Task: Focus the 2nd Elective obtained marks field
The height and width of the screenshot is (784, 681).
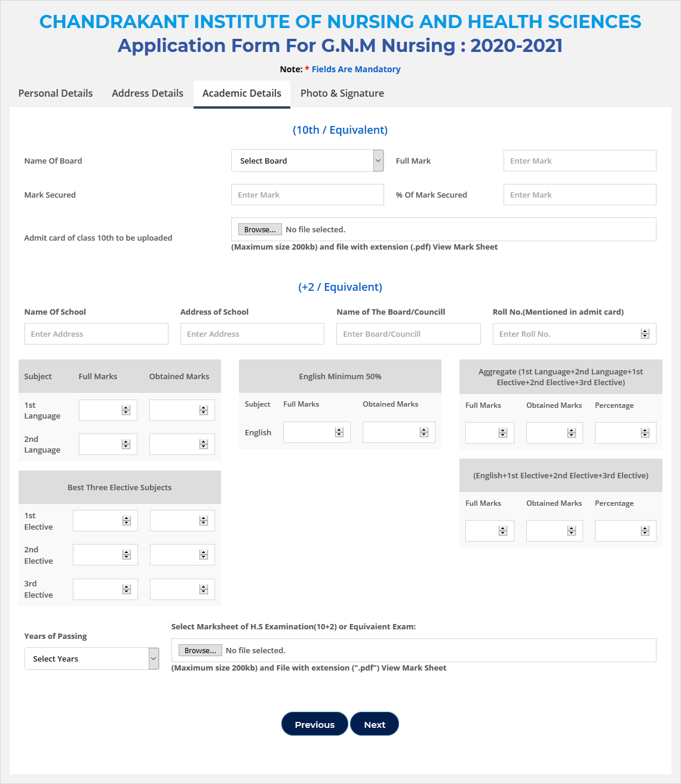Action: pos(182,555)
